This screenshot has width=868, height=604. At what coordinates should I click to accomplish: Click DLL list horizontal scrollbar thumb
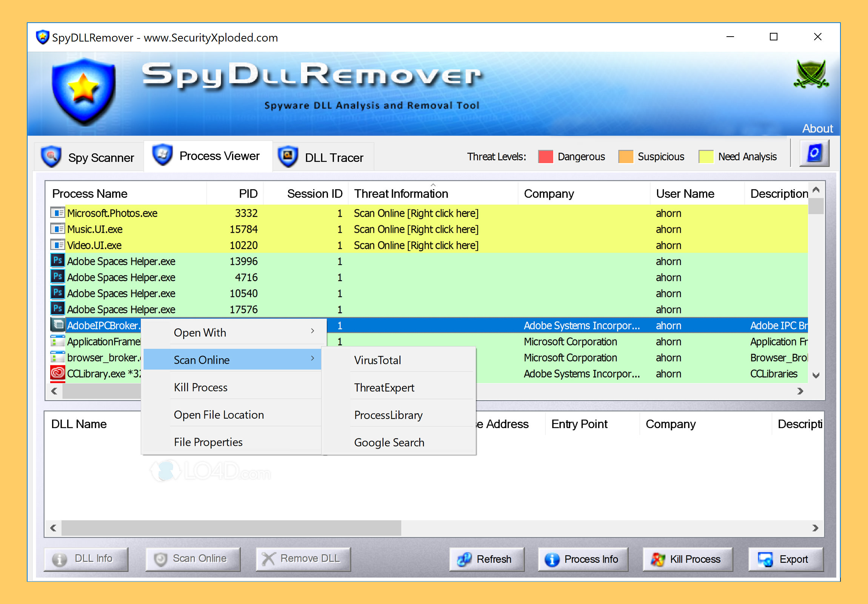(231, 528)
